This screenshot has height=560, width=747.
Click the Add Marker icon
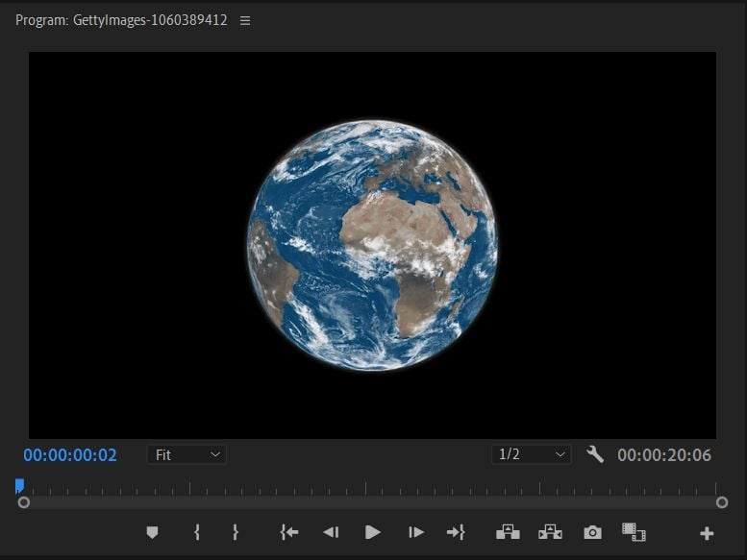tap(152, 532)
